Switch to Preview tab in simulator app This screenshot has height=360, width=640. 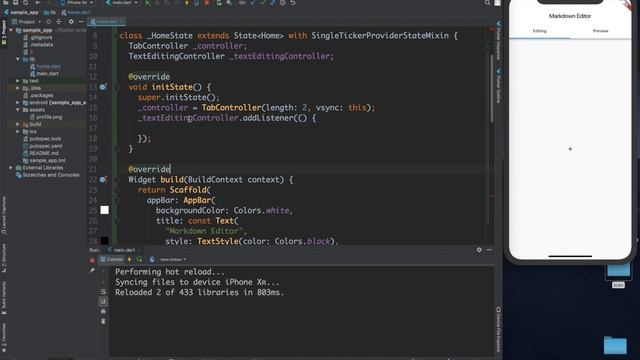pos(600,31)
